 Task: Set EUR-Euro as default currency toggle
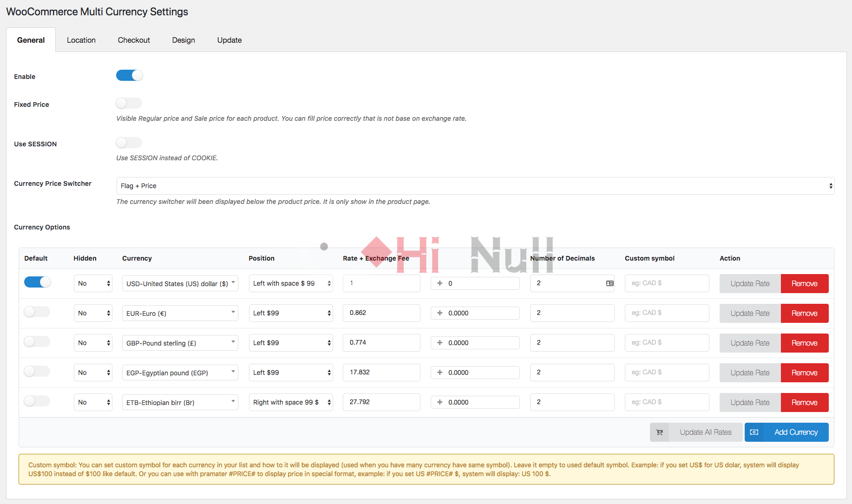coord(37,312)
